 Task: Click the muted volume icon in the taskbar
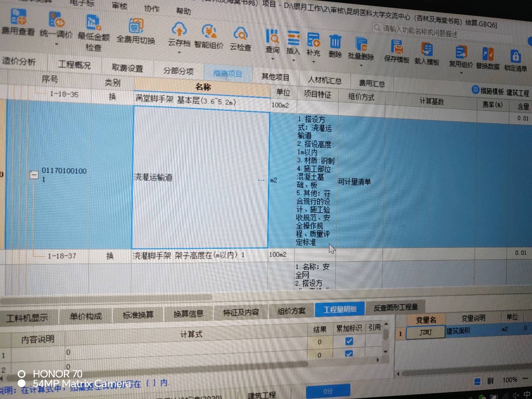(x=516, y=396)
